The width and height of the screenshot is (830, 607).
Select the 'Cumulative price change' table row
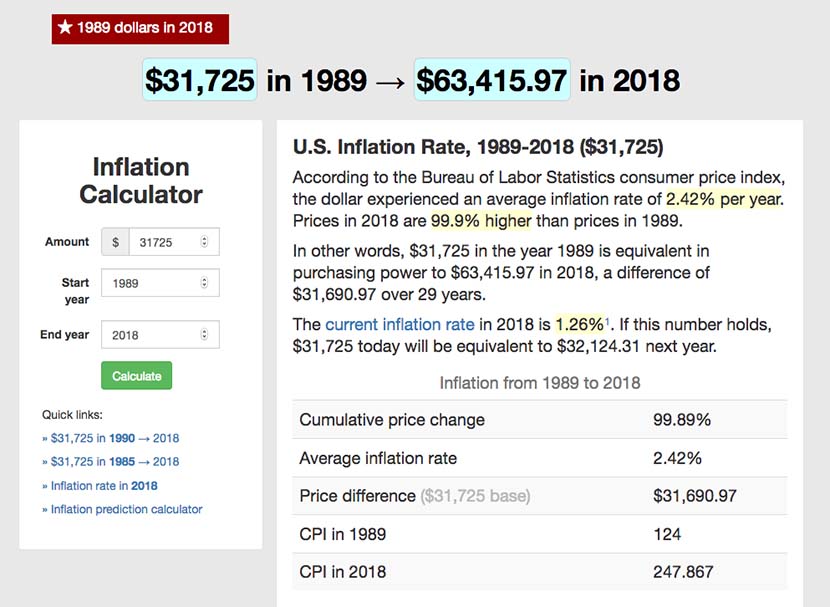(540, 420)
